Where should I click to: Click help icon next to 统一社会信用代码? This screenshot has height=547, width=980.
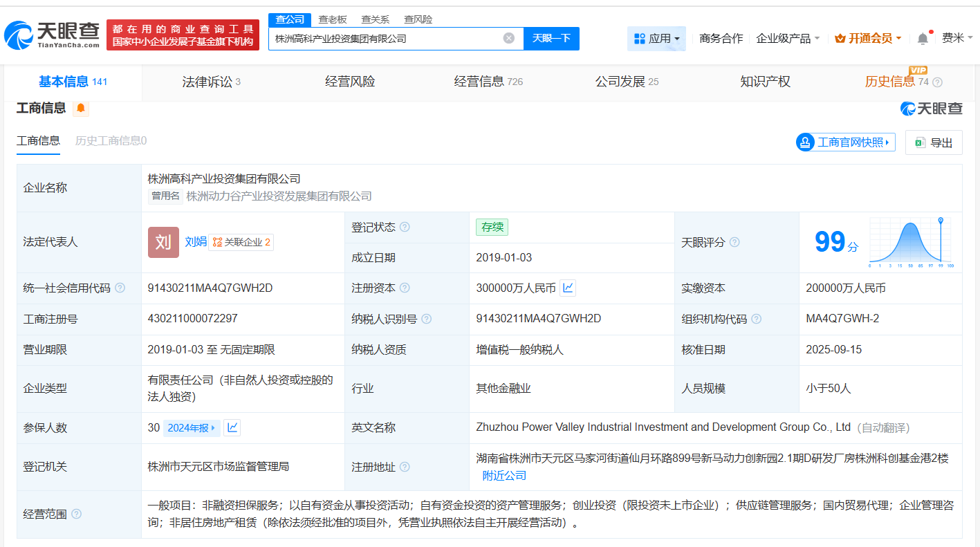pyautogui.click(x=120, y=288)
